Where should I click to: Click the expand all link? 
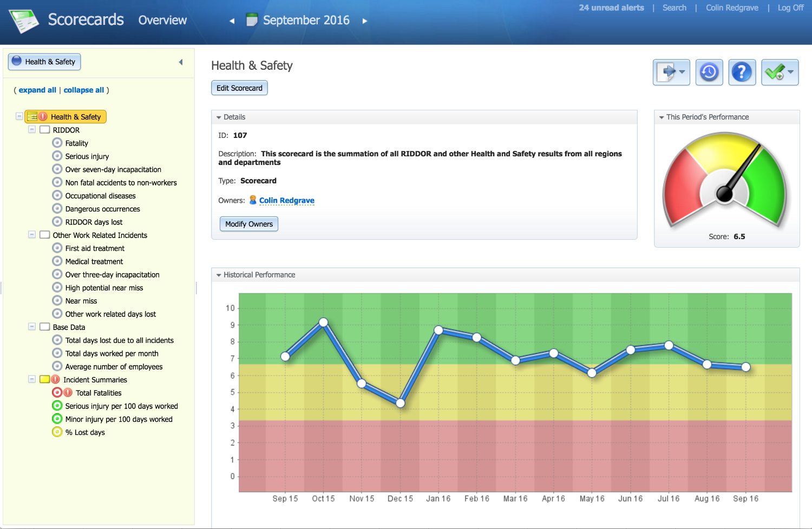click(37, 90)
